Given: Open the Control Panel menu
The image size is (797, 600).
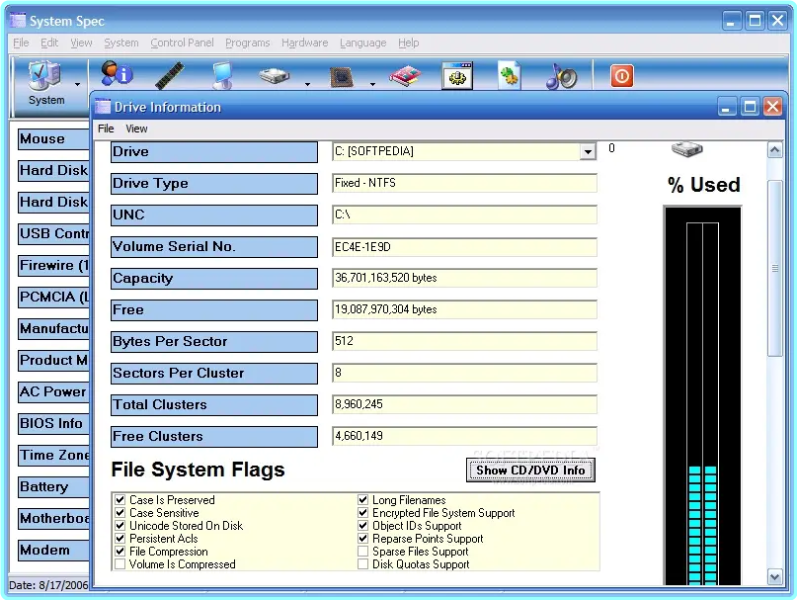Looking at the screenshot, I should tap(182, 43).
